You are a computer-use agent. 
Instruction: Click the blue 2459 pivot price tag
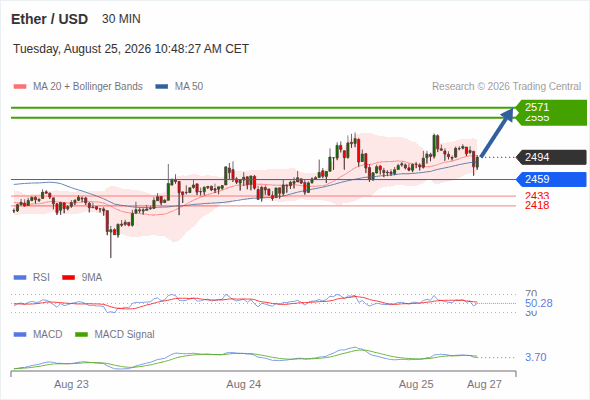[x=551, y=179]
